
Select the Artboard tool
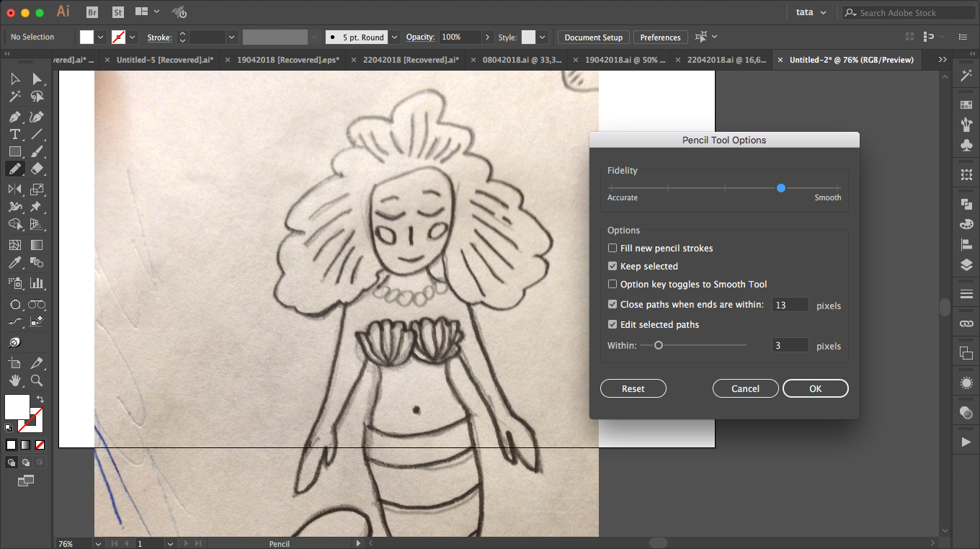coord(14,363)
